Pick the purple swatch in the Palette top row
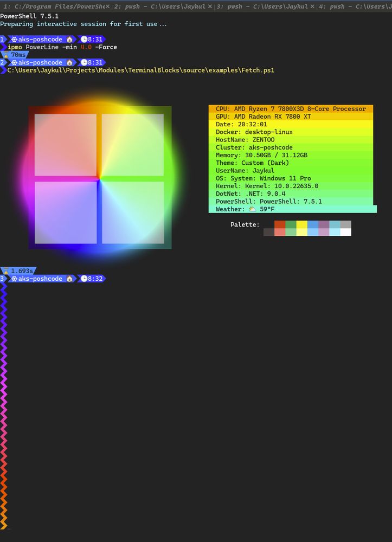Screen dimensions: 392x542 (324, 224)
